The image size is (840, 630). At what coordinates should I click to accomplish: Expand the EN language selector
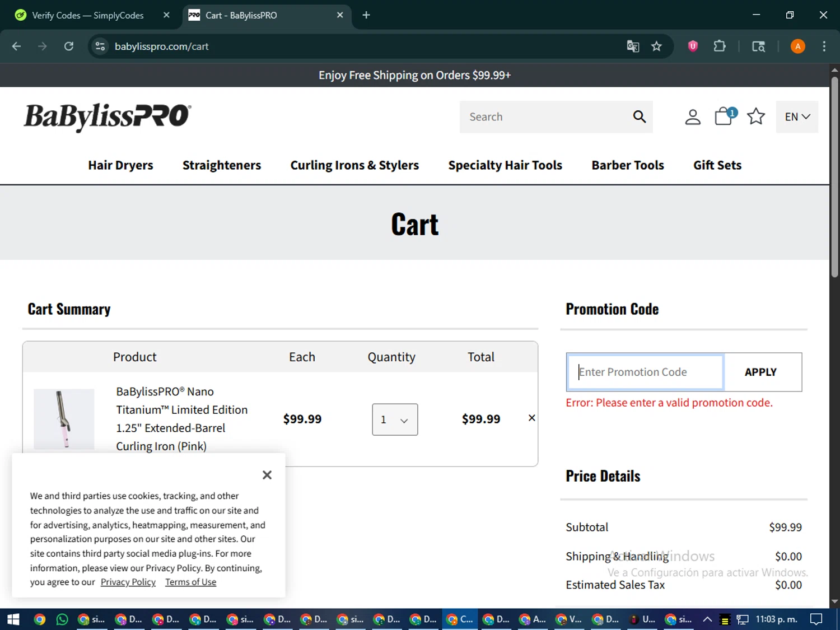797,116
